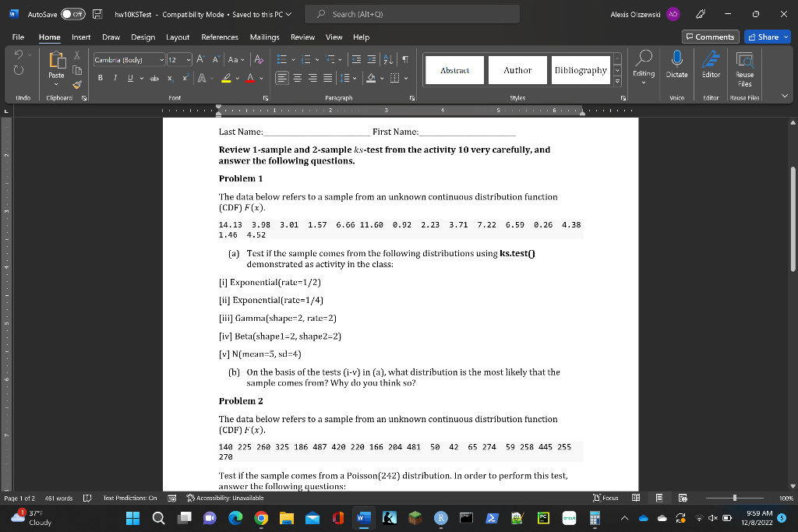This screenshot has width=798, height=532.
Task: Click Accessibility: Unavailable status
Action: pos(225,498)
